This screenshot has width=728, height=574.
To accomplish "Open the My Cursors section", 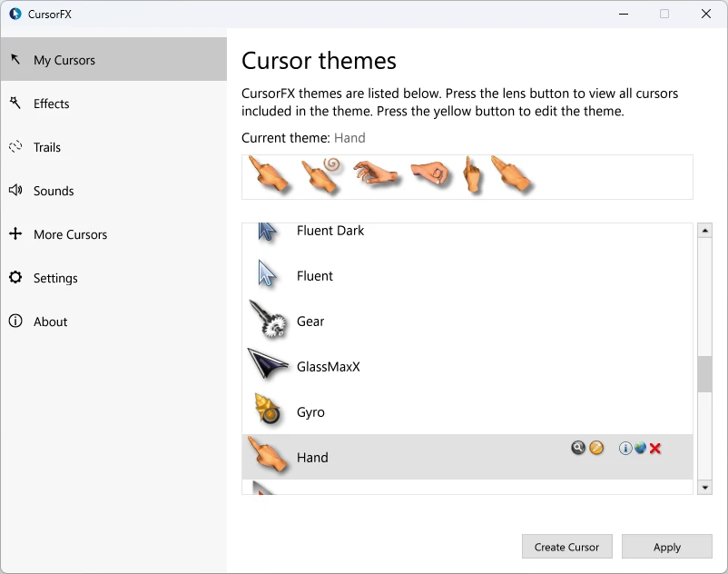I will [x=113, y=59].
